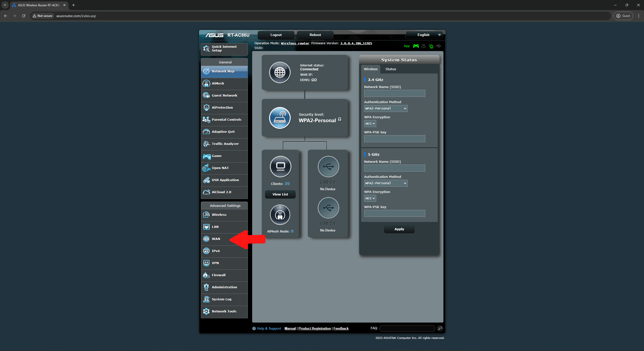This screenshot has width=644, height=351.
Task: Open the AiProtection page
Action: point(224,108)
